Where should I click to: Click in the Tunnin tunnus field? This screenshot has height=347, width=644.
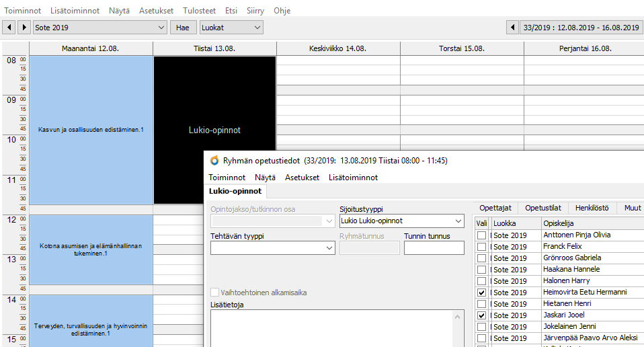click(434, 248)
